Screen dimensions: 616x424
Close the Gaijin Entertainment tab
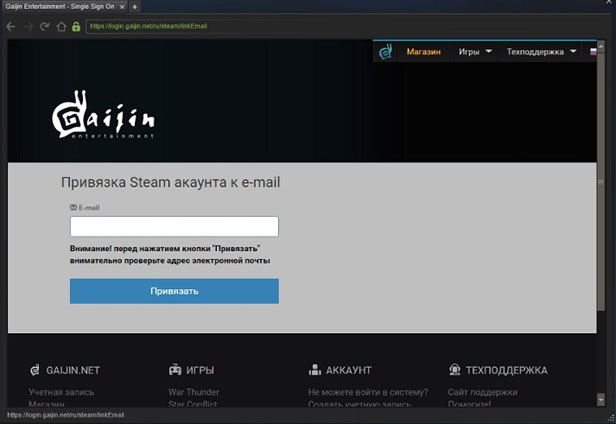[122, 7]
